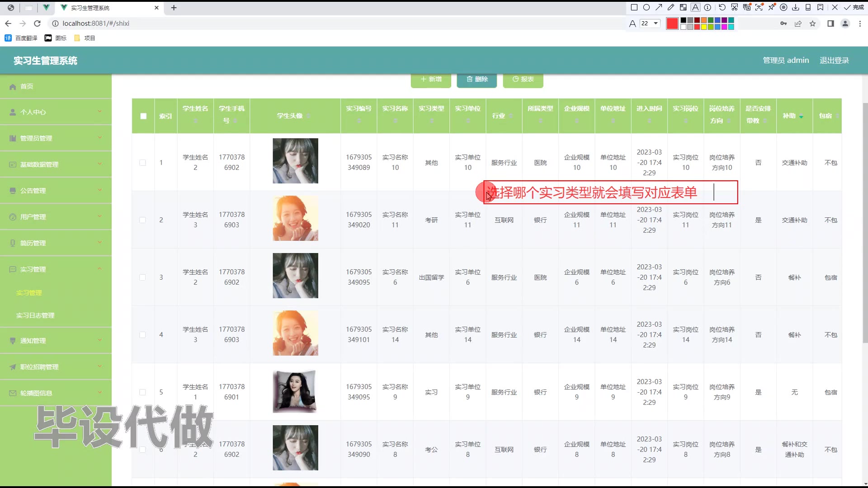Check the checkbox for row 3
The image size is (868, 488).
[x=143, y=277]
